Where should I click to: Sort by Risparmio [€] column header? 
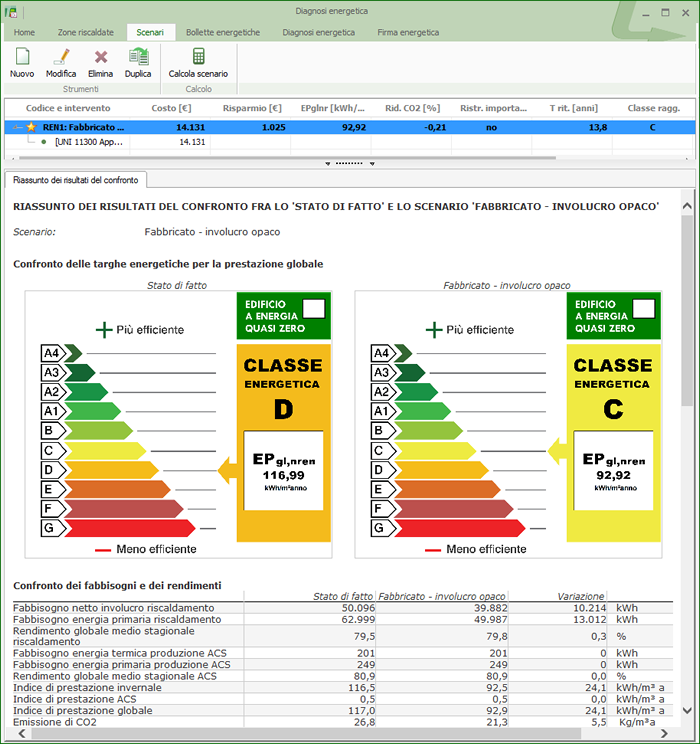coord(252,108)
